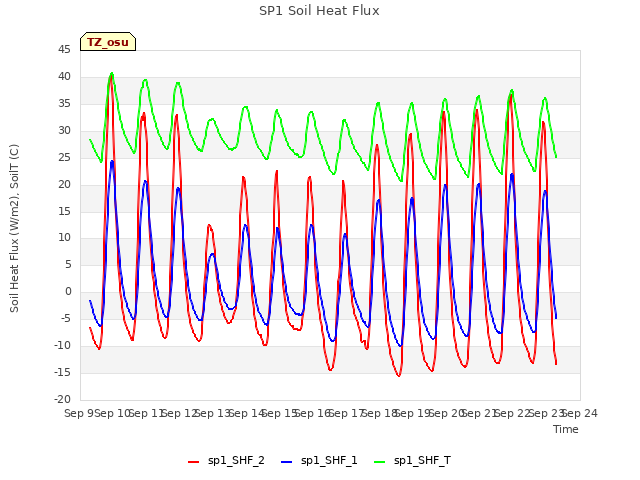640x480 pixels.
Task: Click the chart title SP1 Soil Heat Flux
Action: click(319, 11)
